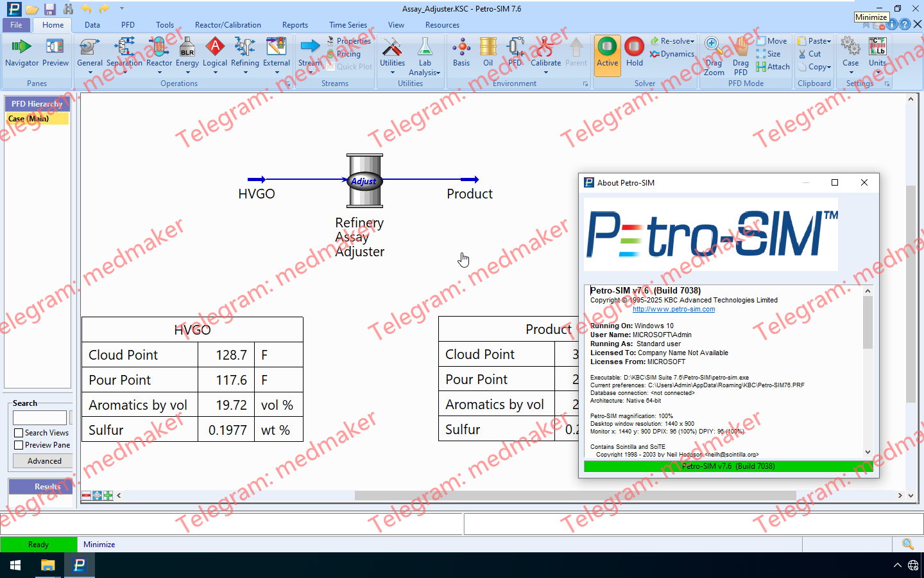Click the zoom-to-fit icon below the PFD
924x578 pixels.
pos(97,495)
